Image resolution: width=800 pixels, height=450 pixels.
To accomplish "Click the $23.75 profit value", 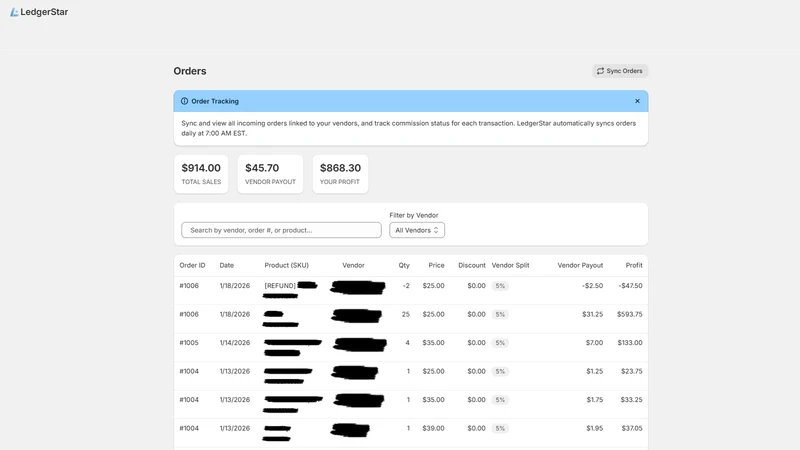I will [632, 371].
